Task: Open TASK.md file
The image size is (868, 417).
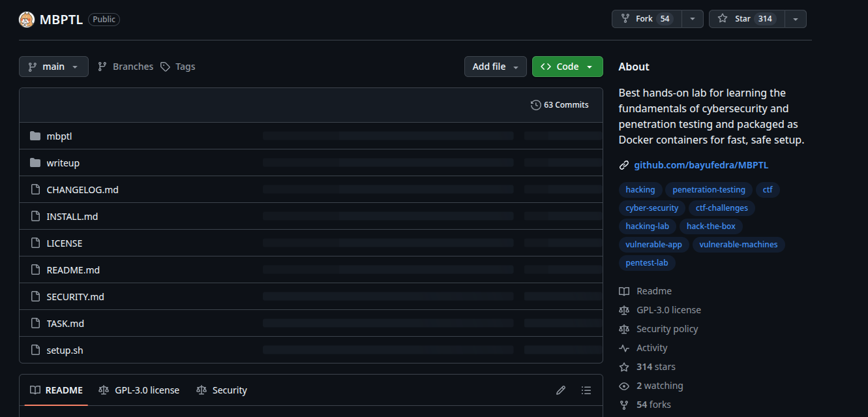Action: click(65, 324)
